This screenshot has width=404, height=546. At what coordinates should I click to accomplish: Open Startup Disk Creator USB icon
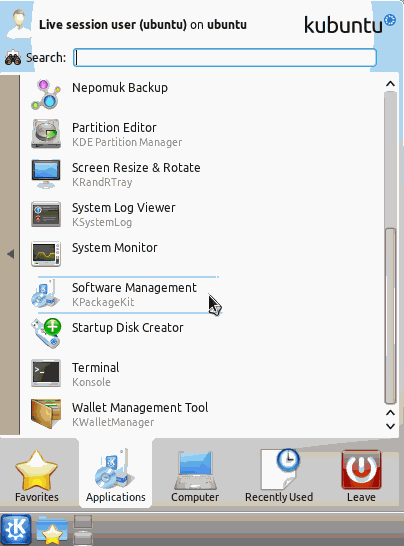[46, 334]
